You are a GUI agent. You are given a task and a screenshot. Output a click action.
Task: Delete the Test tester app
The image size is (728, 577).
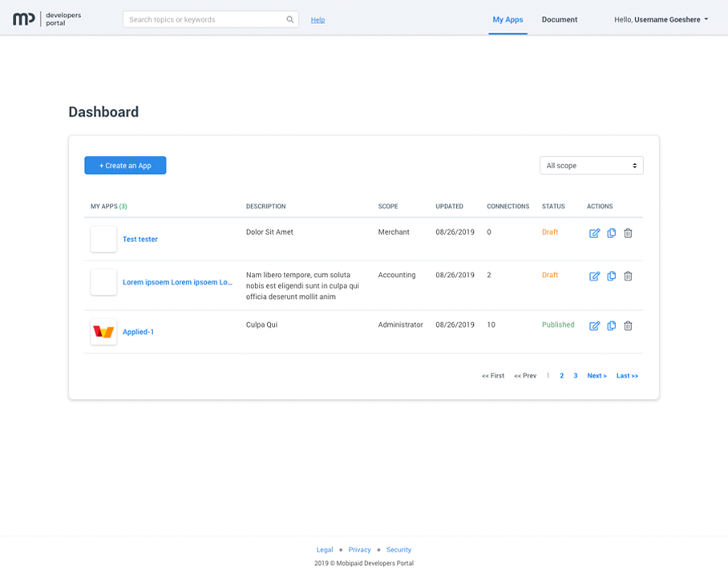pyautogui.click(x=628, y=233)
